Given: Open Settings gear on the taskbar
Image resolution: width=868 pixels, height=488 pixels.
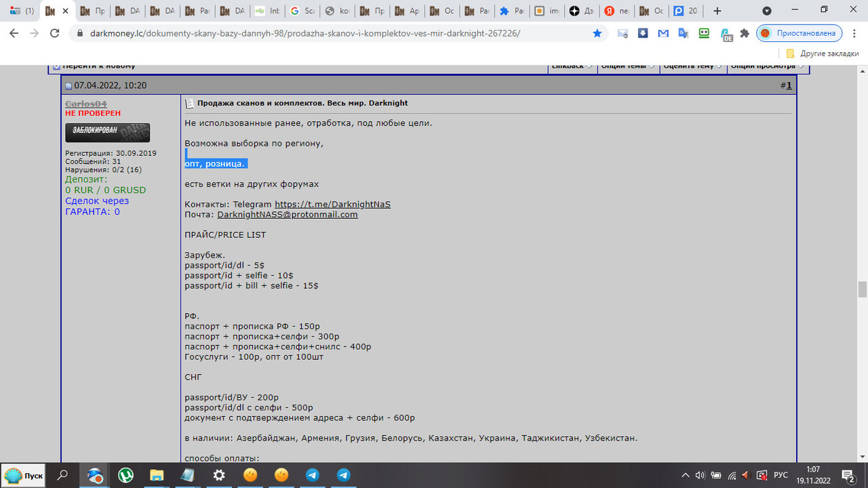Looking at the screenshot, I should click(x=219, y=475).
